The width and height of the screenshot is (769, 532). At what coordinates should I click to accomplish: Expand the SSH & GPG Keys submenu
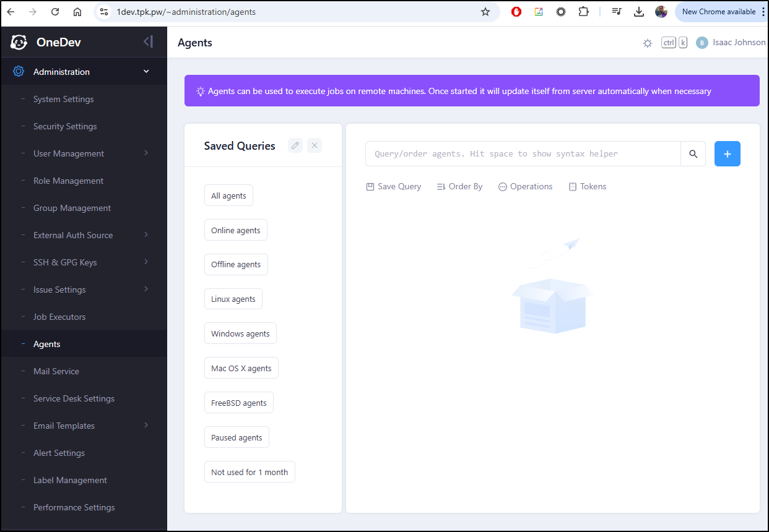pyautogui.click(x=146, y=262)
